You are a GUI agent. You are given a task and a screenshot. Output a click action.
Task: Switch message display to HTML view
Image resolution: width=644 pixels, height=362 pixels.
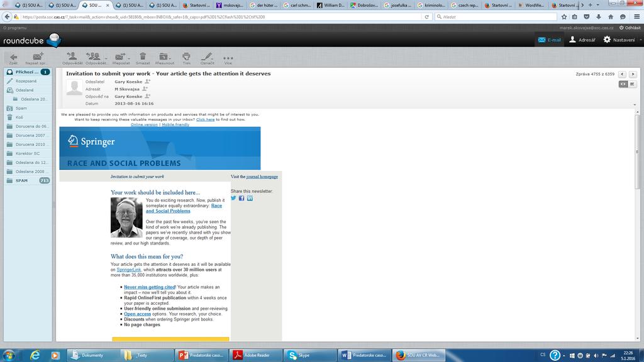(x=623, y=84)
